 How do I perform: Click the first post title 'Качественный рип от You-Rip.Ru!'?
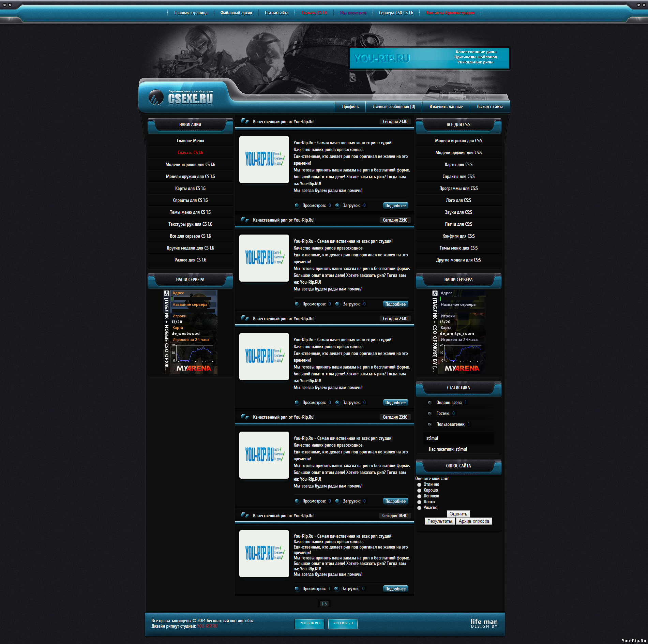point(284,122)
